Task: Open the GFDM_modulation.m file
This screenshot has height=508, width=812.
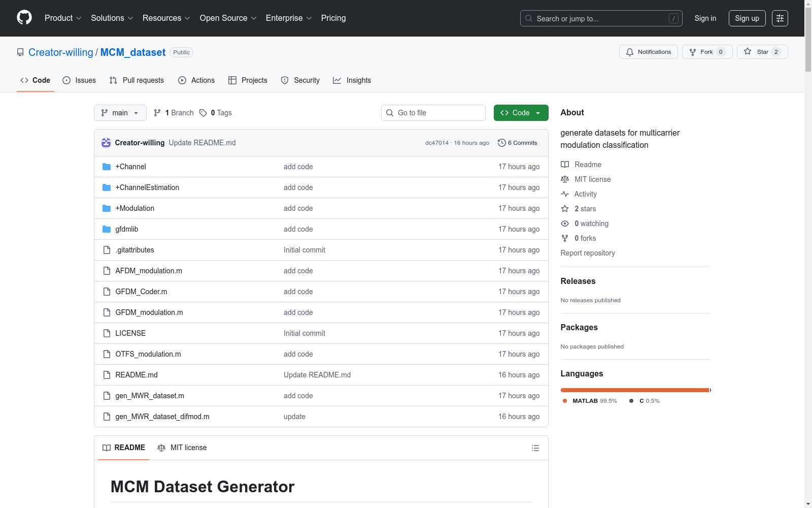Action: [x=149, y=312]
